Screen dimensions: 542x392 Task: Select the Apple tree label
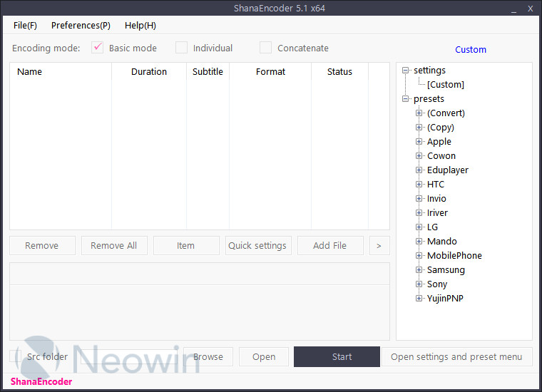[439, 142]
